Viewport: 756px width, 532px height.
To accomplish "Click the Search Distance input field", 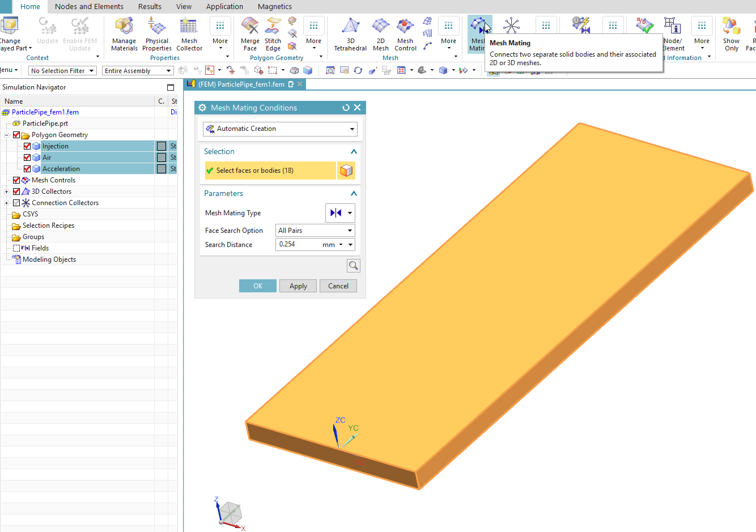I will click(x=298, y=245).
